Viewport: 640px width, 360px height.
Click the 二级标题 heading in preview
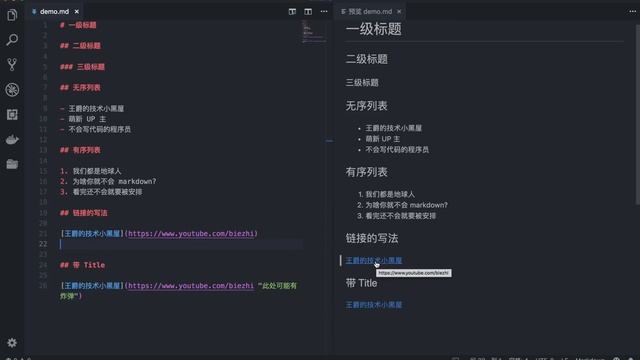pyautogui.click(x=367, y=59)
